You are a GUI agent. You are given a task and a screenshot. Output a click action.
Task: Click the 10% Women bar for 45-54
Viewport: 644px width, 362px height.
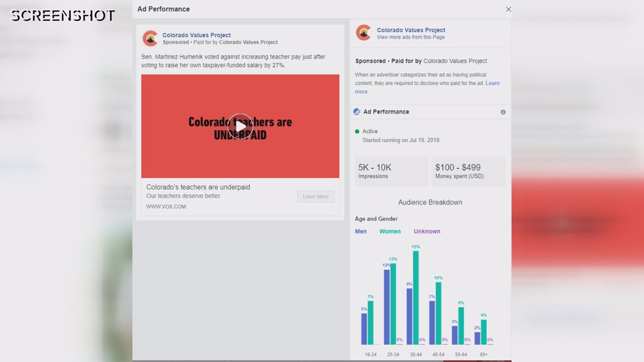438,313
